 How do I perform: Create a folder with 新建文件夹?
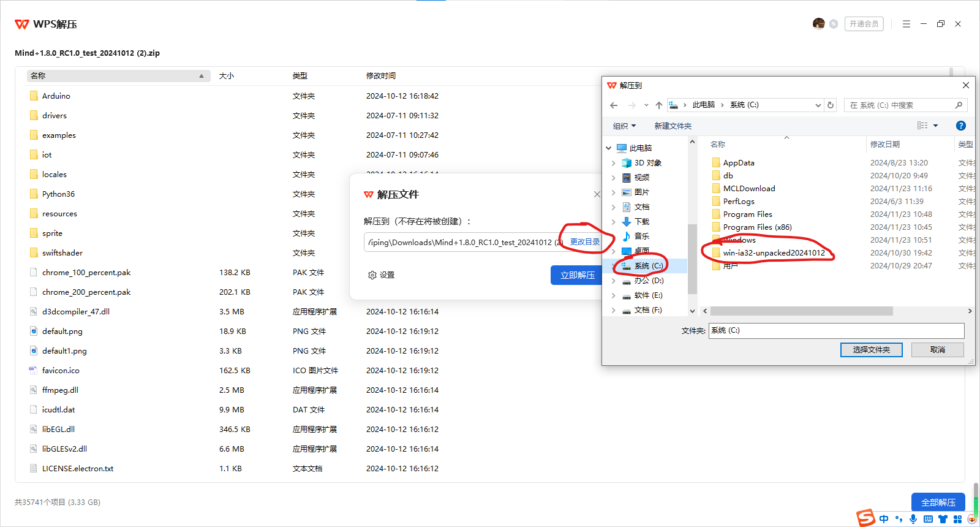[x=673, y=126]
